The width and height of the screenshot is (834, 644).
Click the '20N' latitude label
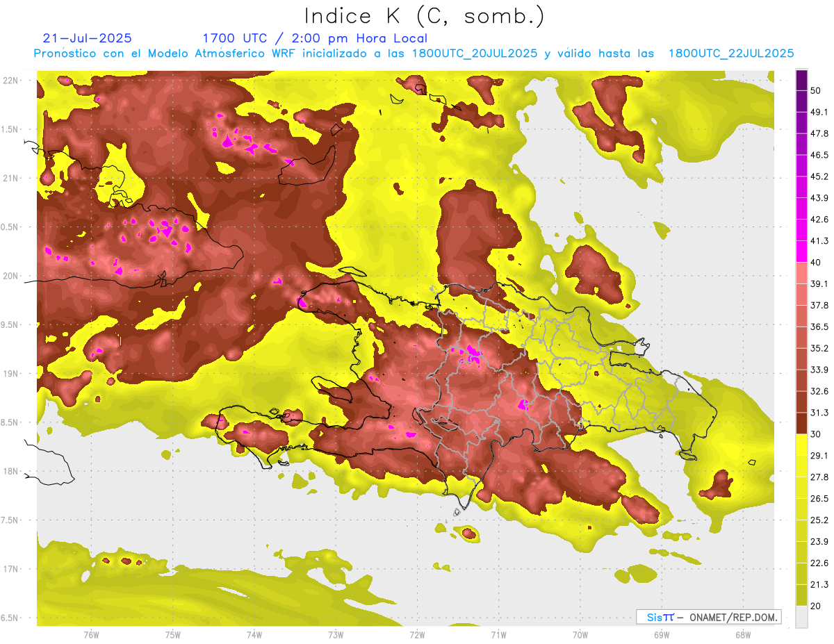point(10,276)
